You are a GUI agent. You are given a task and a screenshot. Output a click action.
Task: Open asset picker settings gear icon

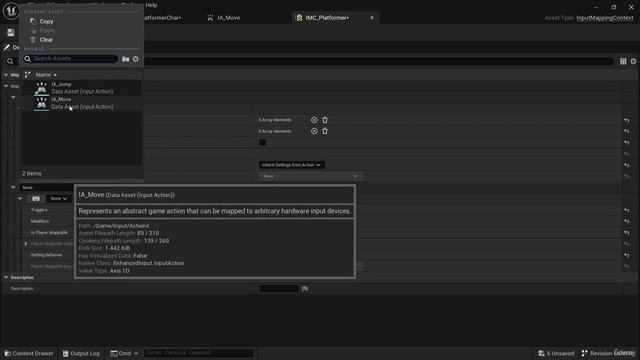(x=136, y=59)
